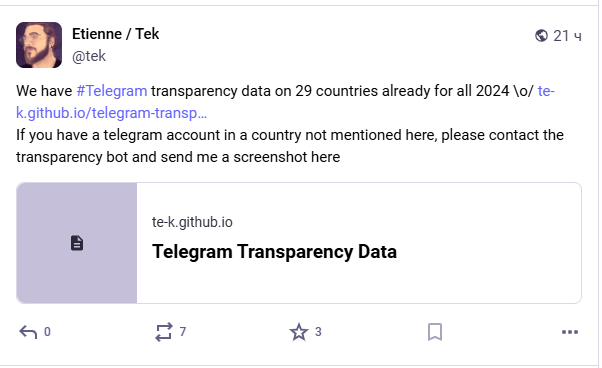Follow the #Telegram hashtag
602x368 pixels.
click(112, 91)
